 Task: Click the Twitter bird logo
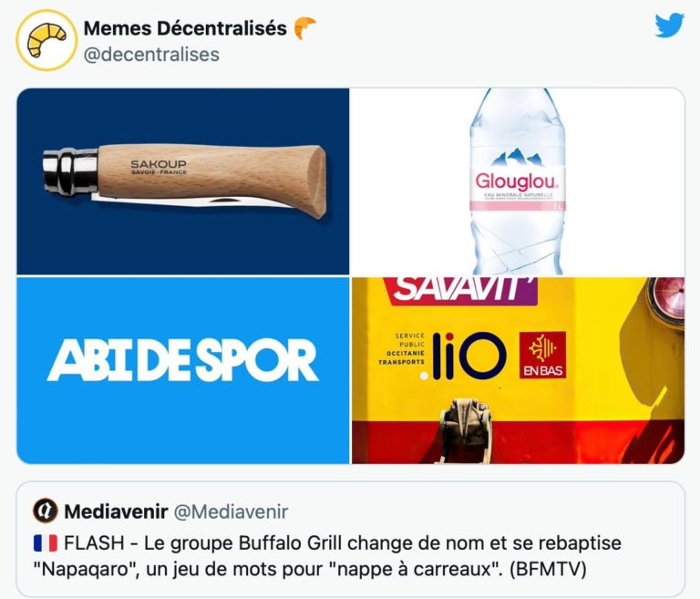point(669,25)
